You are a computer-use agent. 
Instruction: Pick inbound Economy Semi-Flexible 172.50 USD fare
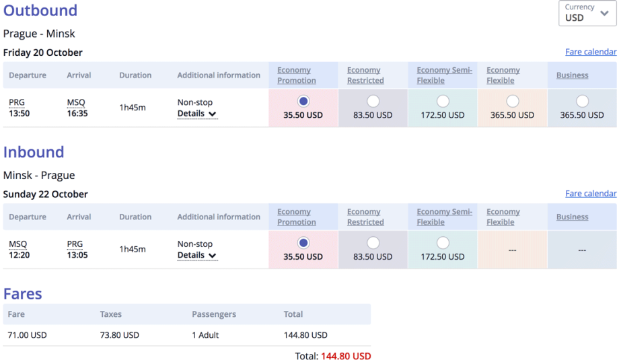(x=443, y=243)
